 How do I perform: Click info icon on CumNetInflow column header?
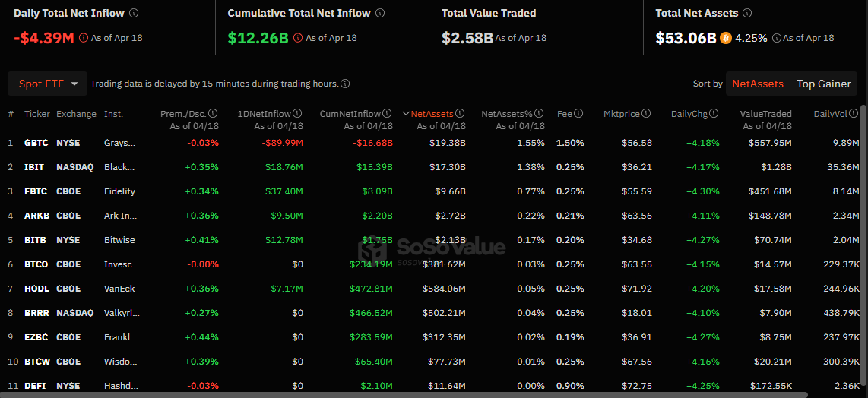tap(387, 113)
